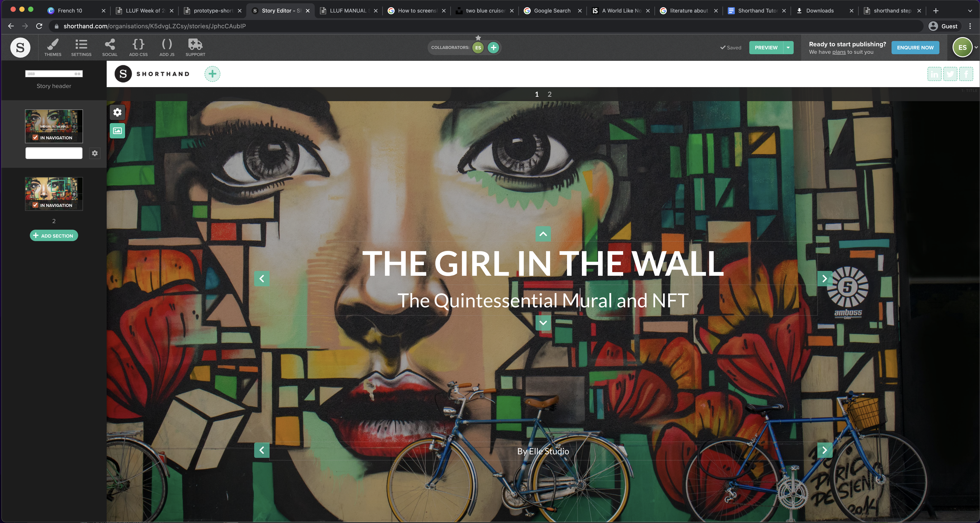The width and height of the screenshot is (980, 523).
Task: Open the Add CSS braces tool
Action: tap(138, 47)
